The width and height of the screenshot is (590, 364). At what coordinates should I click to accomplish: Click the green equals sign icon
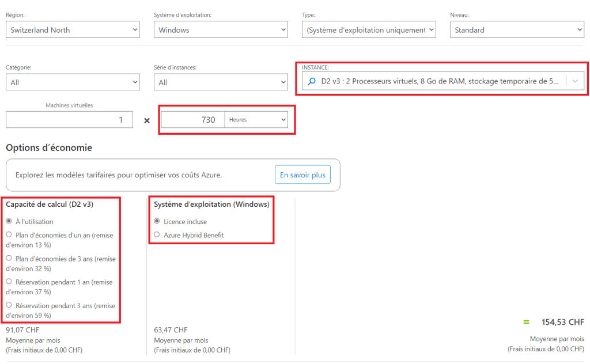(x=527, y=323)
